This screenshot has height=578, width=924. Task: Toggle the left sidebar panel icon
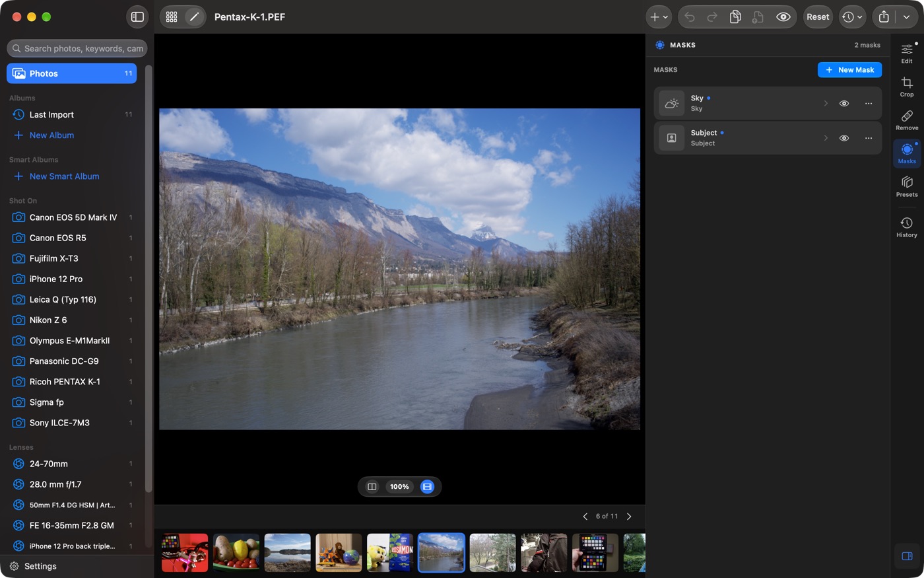(x=137, y=17)
